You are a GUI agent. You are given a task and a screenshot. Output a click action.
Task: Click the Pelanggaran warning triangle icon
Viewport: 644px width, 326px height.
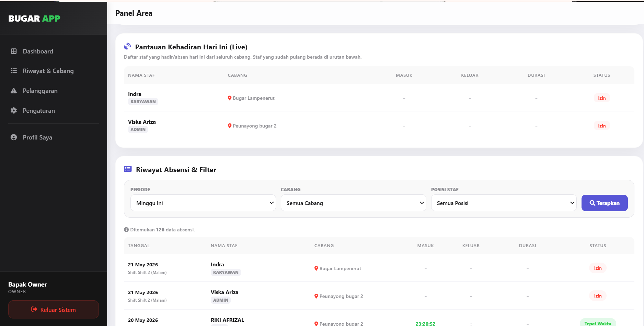click(x=14, y=91)
